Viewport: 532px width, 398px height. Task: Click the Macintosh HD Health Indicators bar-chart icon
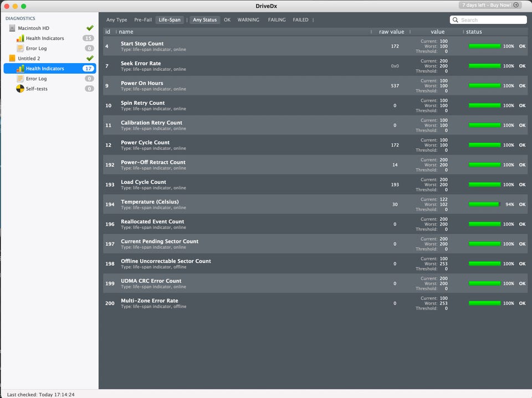click(x=21, y=38)
